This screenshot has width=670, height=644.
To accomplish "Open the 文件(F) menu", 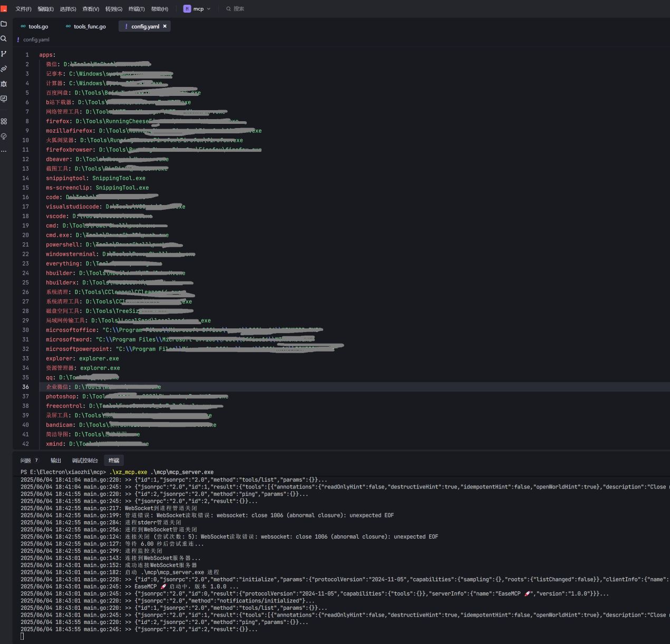I will click(23, 9).
